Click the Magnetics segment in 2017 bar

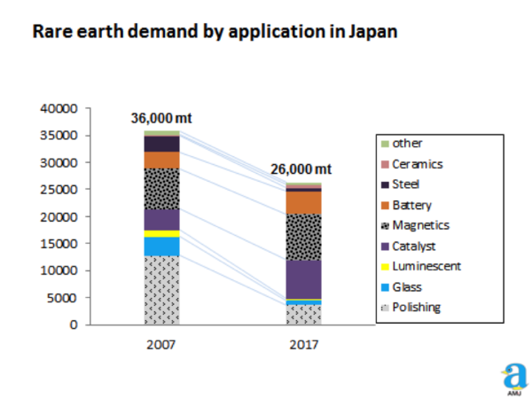(x=303, y=237)
